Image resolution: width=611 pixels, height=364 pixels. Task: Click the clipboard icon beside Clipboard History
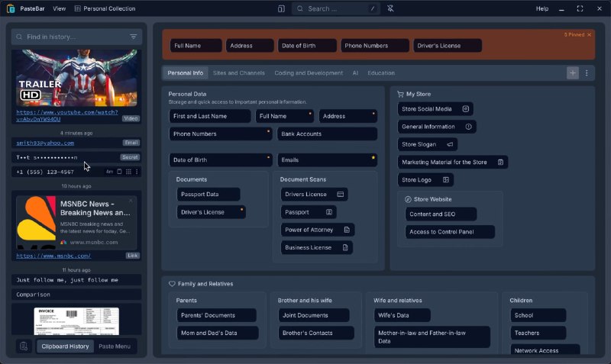[24, 346]
